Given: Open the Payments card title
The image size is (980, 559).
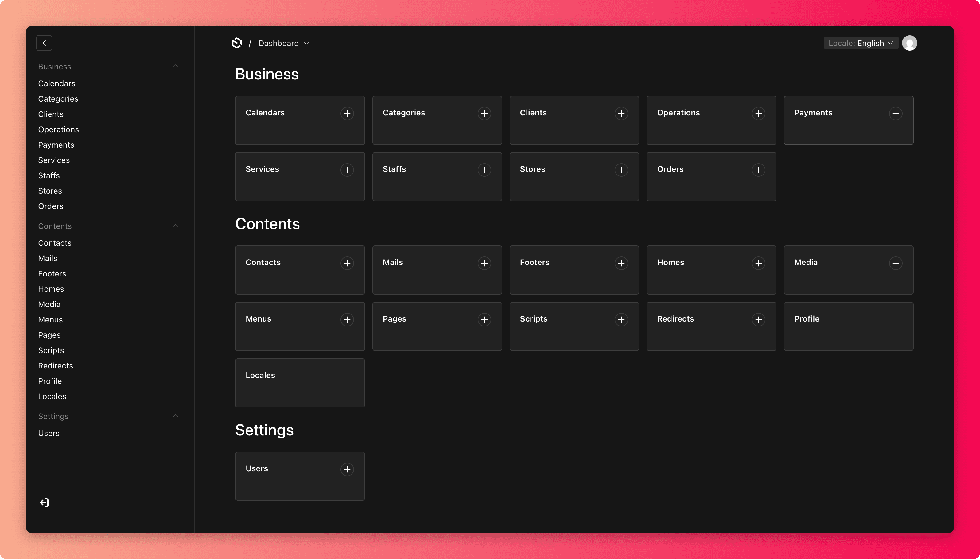Looking at the screenshot, I should (x=813, y=113).
